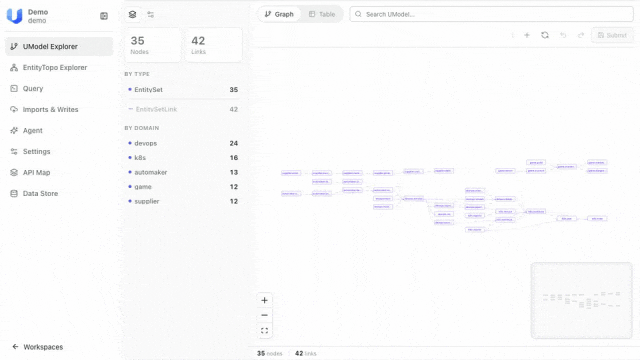Click '35 nodes' in status bar
The width and height of the screenshot is (640, 360).
click(269, 353)
